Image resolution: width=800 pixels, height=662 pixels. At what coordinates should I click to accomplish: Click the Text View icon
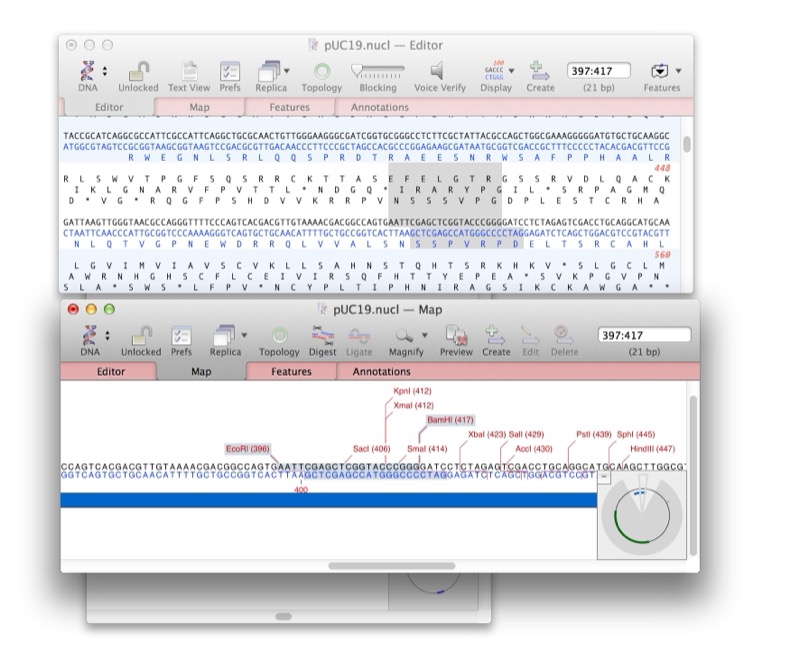point(189,72)
